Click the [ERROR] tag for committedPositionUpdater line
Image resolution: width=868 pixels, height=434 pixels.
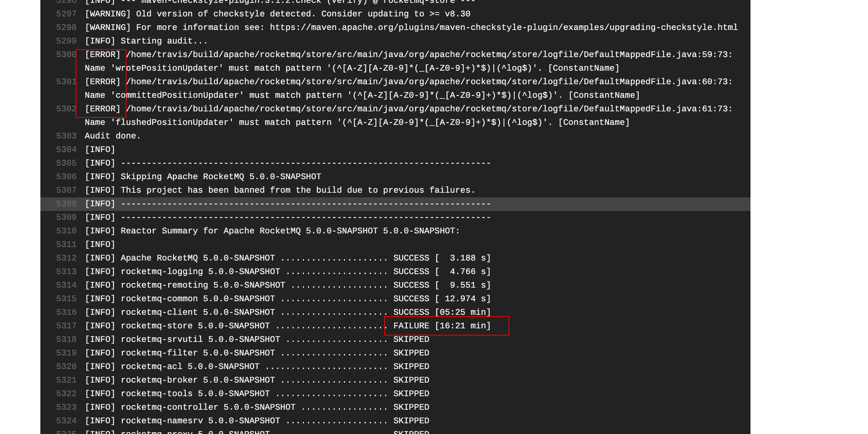click(103, 82)
